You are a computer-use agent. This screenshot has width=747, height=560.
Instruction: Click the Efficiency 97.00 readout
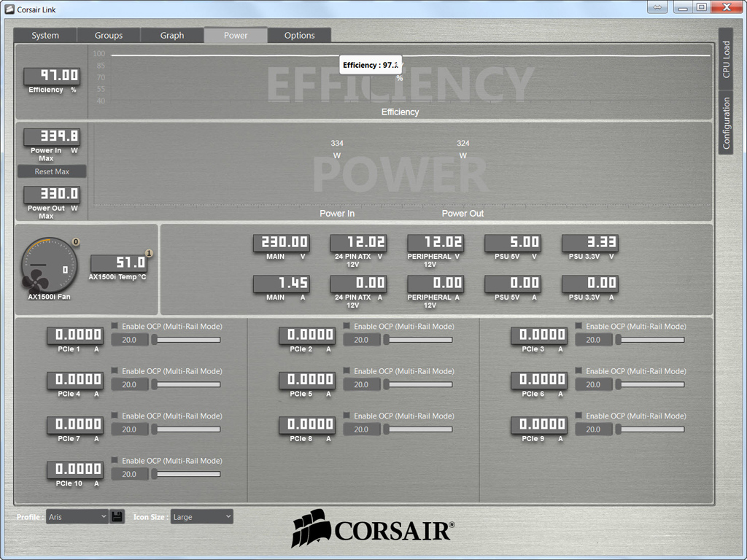point(52,75)
